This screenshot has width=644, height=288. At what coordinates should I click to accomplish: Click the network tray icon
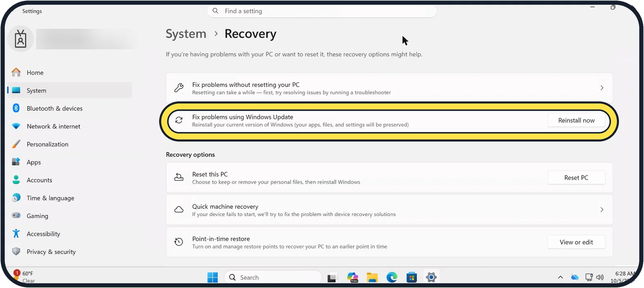coord(589,277)
